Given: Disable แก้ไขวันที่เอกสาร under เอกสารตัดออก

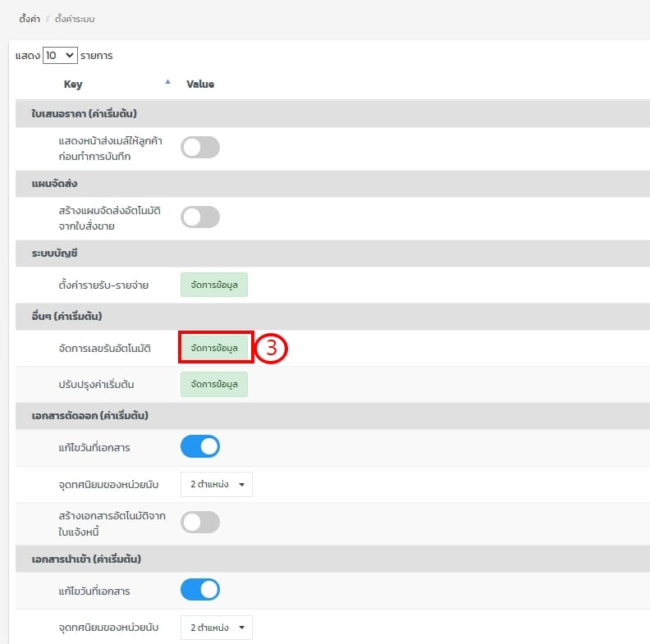Looking at the screenshot, I should [x=200, y=447].
